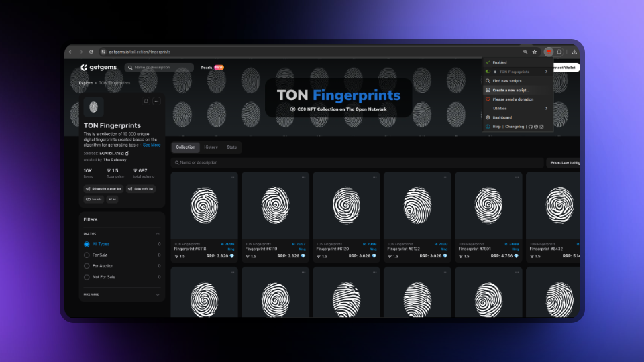
Task: Toggle the TON Fingerprints script switch
Action: (x=488, y=72)
